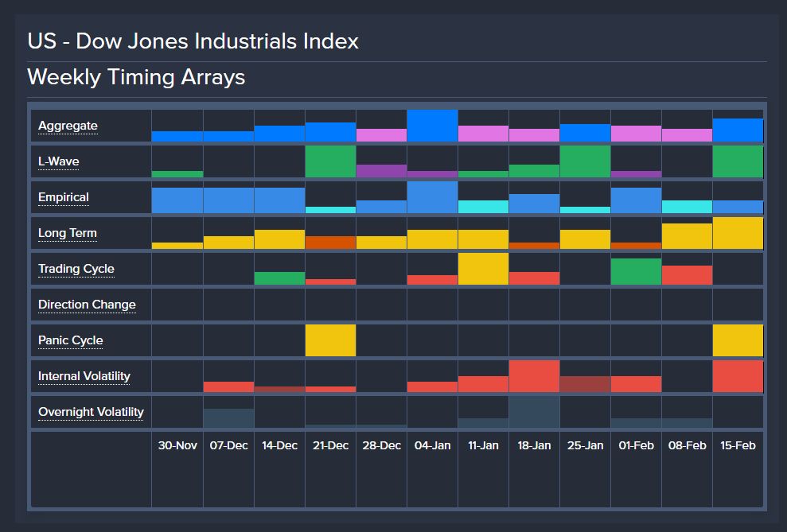Image resolution: width=787 pixels, height=532 pixels.
Task: Click the green Trading Cycle bar for 01-Feb
Action: pyautogui.click(x=637, y=272)
